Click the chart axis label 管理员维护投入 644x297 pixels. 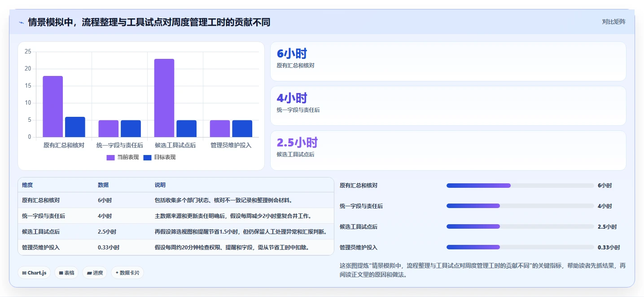231,145
